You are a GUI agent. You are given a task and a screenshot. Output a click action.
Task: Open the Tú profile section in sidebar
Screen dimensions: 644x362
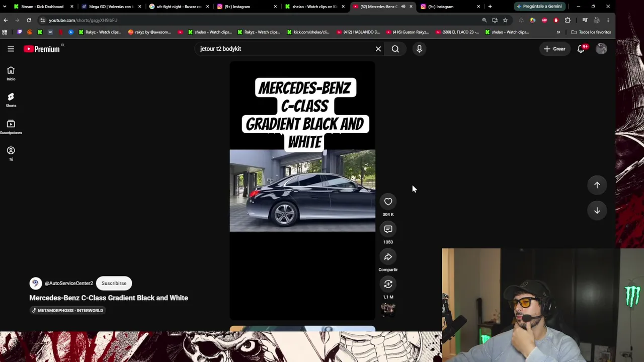(x=11, y=154)
